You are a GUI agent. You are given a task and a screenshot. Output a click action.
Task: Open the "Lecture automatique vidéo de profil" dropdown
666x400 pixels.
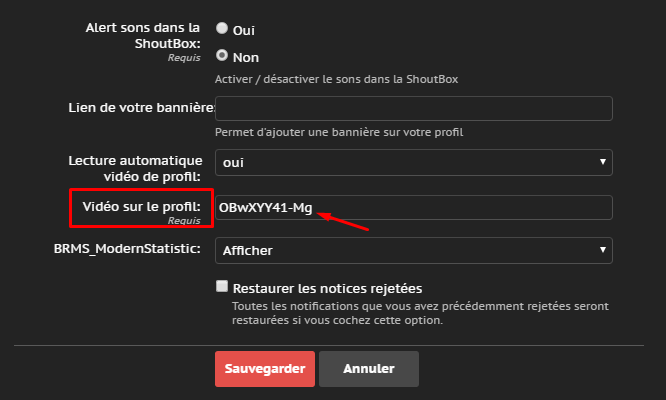pos(413,161)
